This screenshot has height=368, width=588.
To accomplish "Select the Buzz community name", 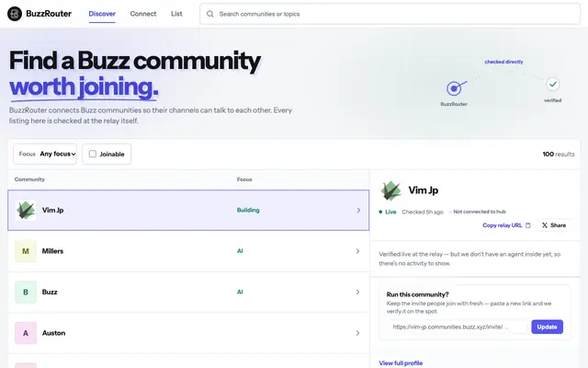I will 50,292.
